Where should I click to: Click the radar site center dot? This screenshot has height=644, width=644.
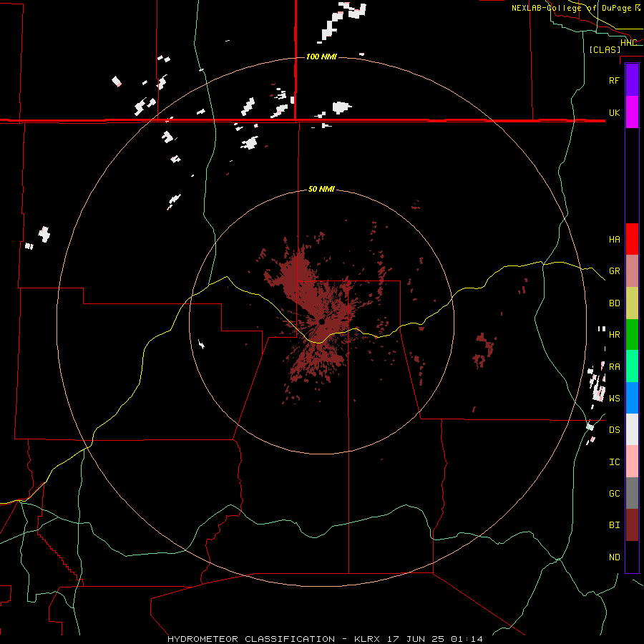[x=321, y=322]
